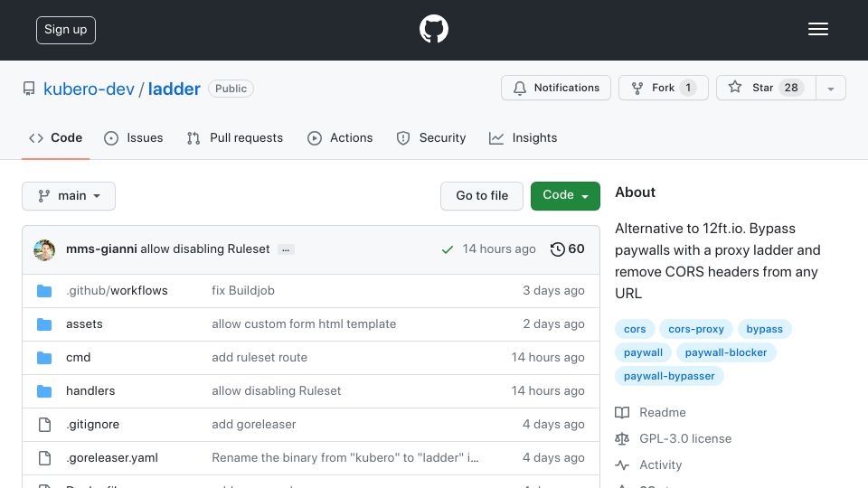Click the repository book icon beside kubero-dev
This screenshot has height=488, width=868.
coord(29,89)
